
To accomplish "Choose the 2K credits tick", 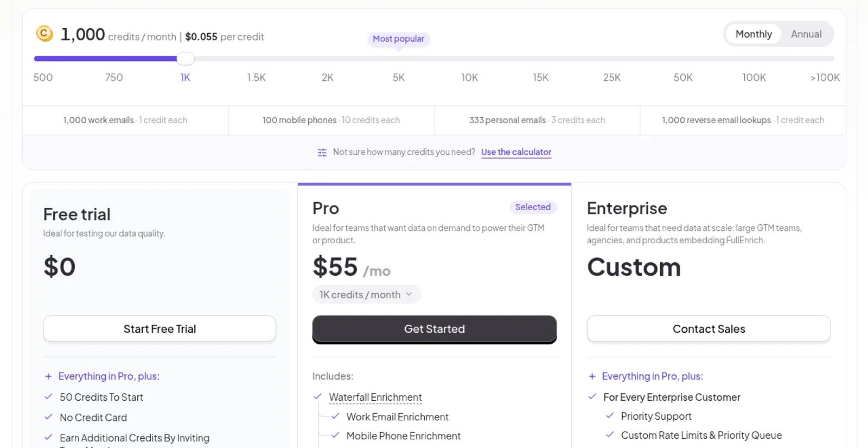I will pos(328,78).
